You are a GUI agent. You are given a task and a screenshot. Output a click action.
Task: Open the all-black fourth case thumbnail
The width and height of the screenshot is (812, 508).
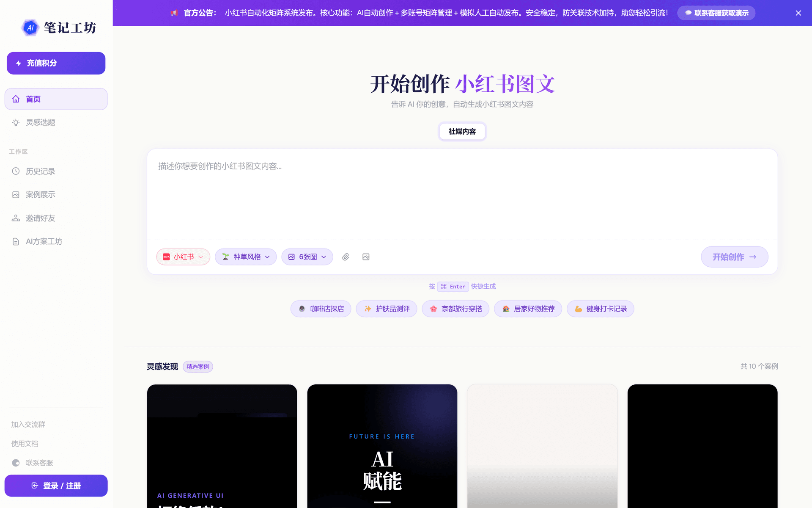click(x=702, y=446)
